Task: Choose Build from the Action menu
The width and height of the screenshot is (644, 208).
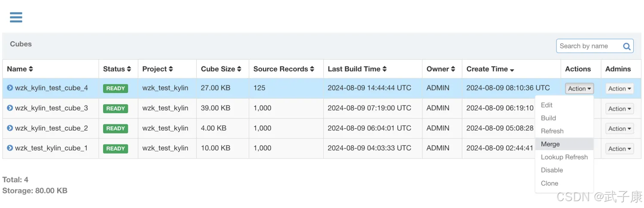Action: (x=548, y=118)
